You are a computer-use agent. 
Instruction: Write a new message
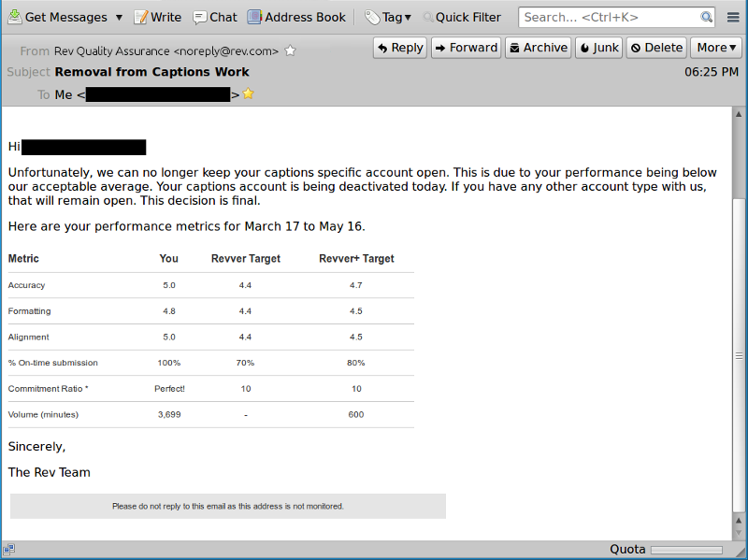(x=158, y=17)
